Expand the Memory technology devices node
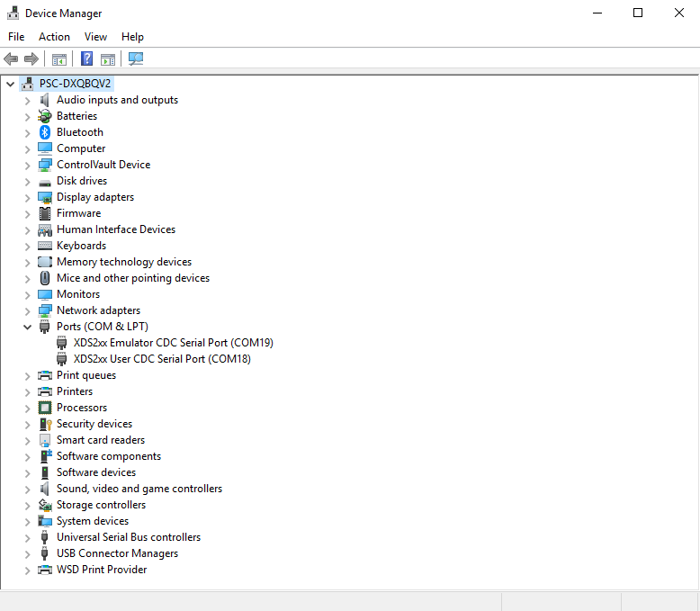Screen dimensions: 700x611 click(x=27, y=263)
